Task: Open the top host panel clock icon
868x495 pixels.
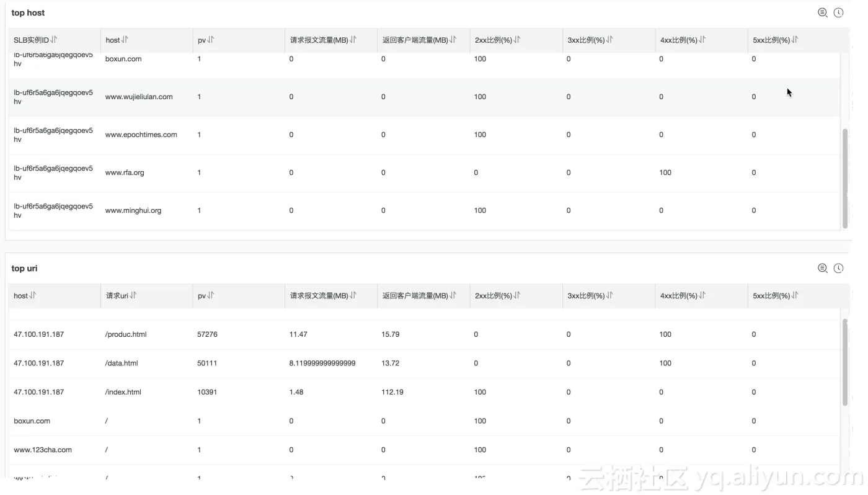Action: pos(838,12)
